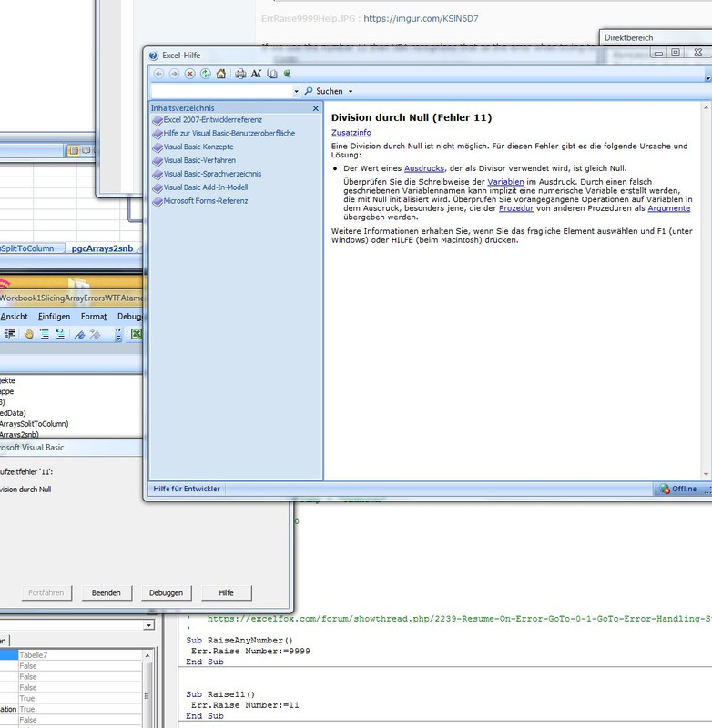Image resolution: width=712 pixels, height=728 pixels.
Task: Close the Inhaltsverzeichnis pane
Action: coord(316,108)
